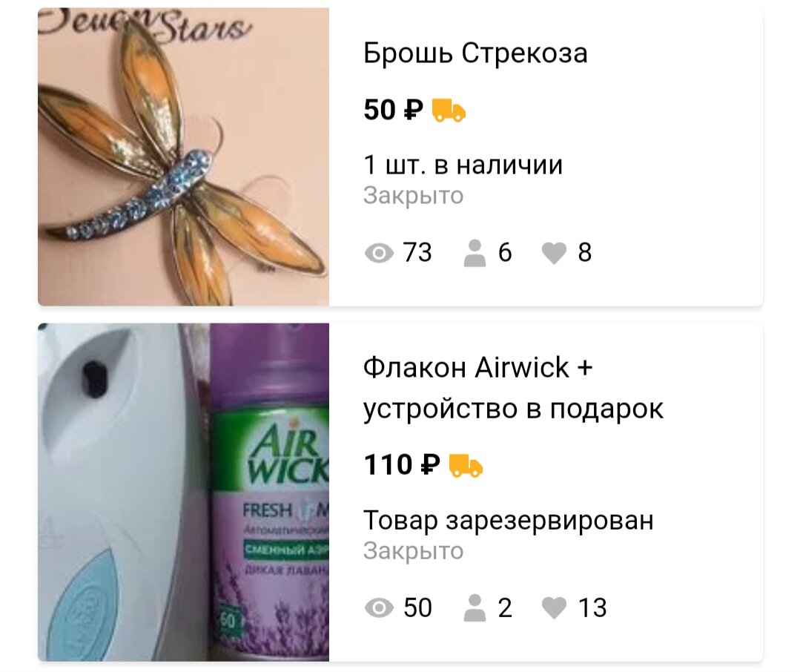This screenshot has width=800, height=672.
Task: Tap the heart icon with 8 likes
Action: pyautogui.click(x=554, y=253)
